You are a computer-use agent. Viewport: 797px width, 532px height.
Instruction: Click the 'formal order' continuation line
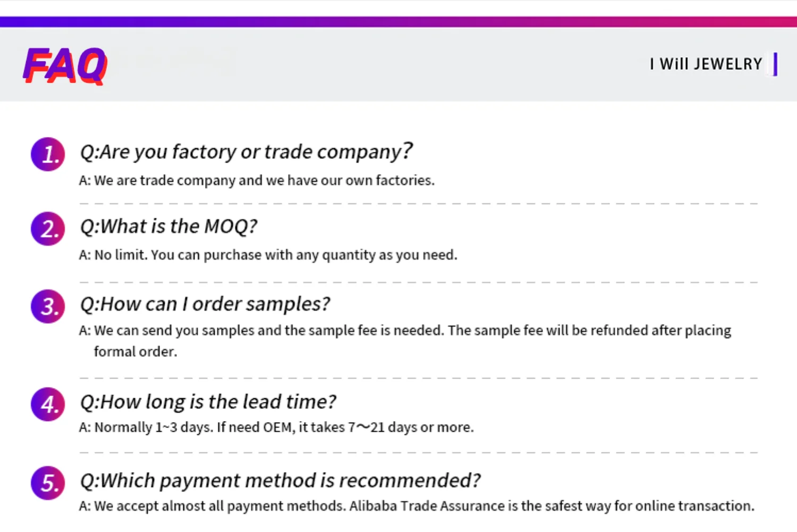tap(135, 351)
